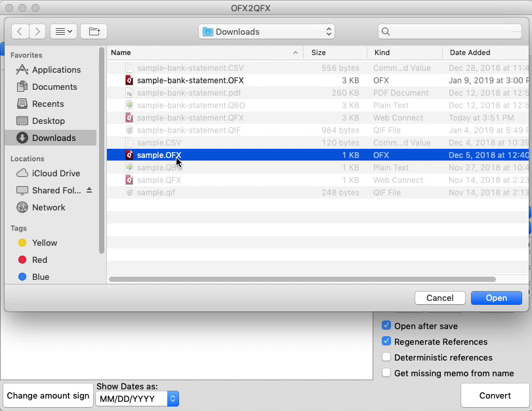Viewport: 532px width, 411px height.
Task: Sort files by the Size column
Action: pyautogui.click(x=335, y=52)
